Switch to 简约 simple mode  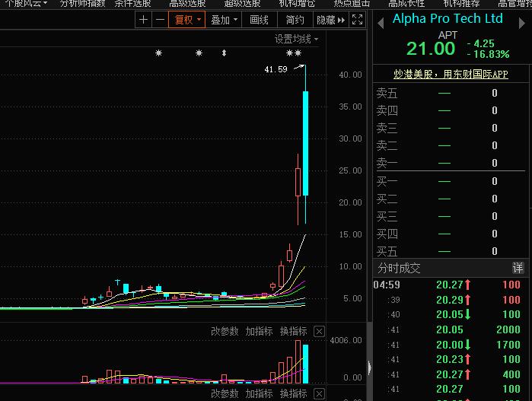tap(295, 20)
